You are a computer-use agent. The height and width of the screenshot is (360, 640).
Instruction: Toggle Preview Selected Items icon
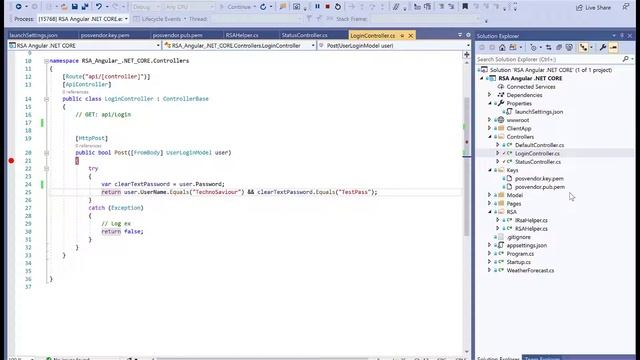[x=613, y=48]
